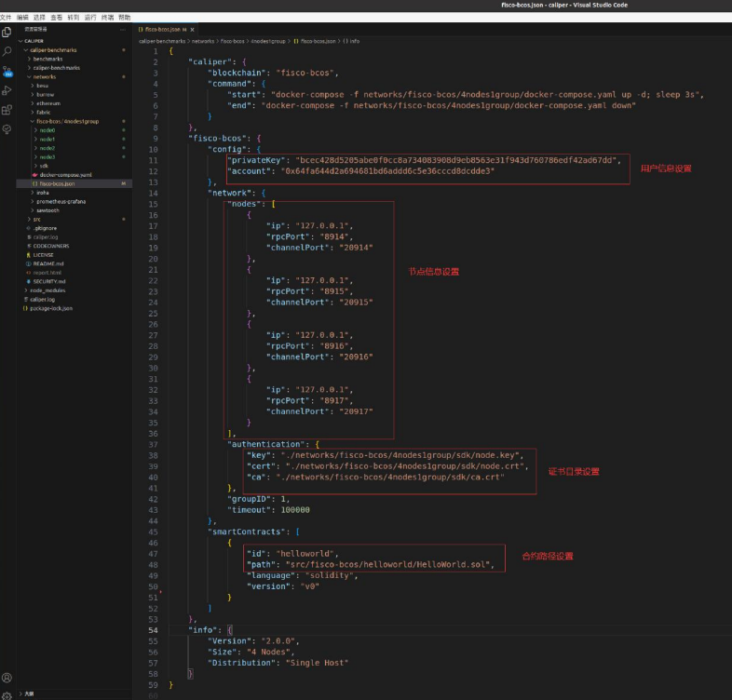Open the tree-shaped activity bar view
The image size is (732, 700).
(x=7, y=129)
